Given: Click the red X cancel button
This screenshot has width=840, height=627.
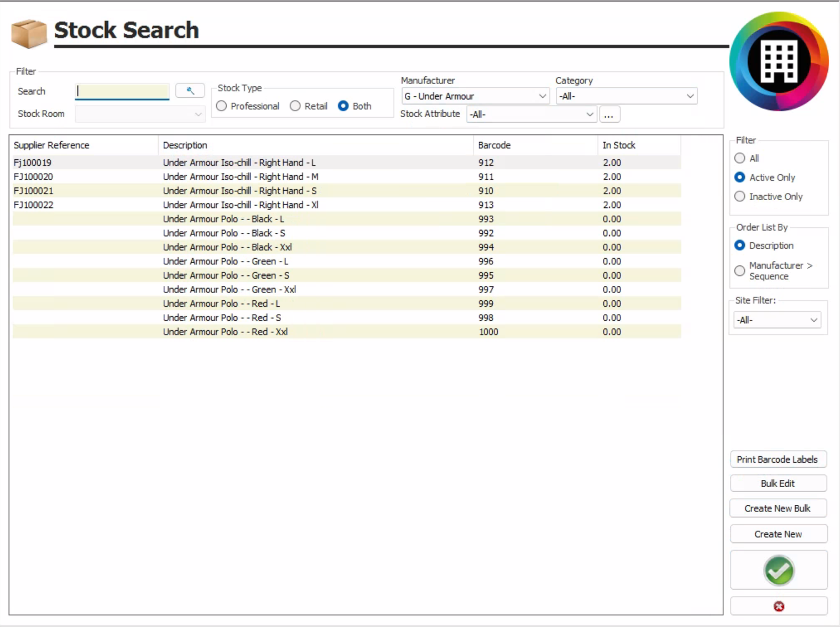Looking at the screenshot, I should (x=779, y=607).
